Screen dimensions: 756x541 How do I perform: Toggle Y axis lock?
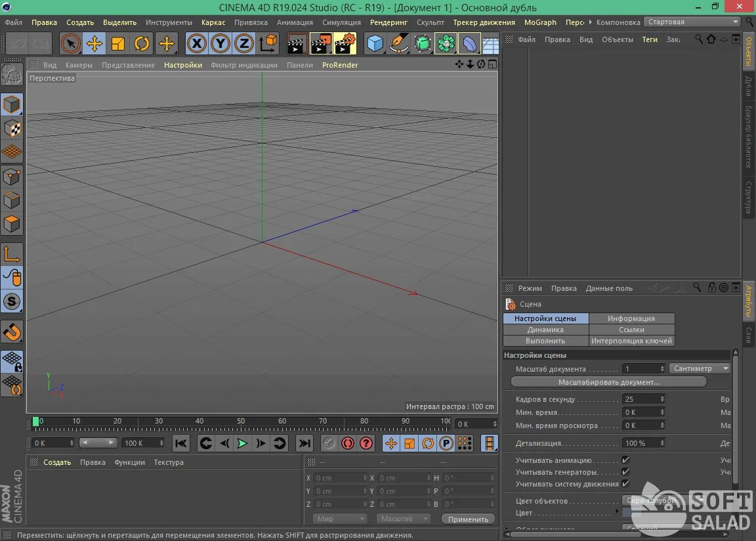pos(220,44)
